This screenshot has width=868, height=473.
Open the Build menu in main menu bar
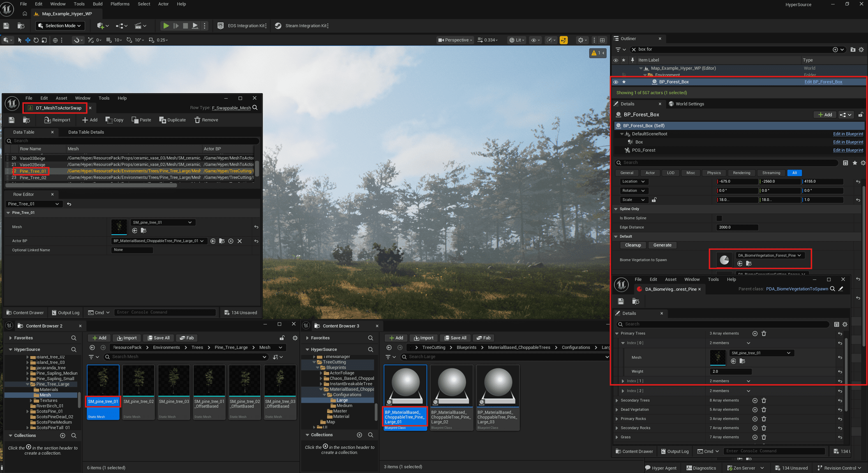(97, 4)
